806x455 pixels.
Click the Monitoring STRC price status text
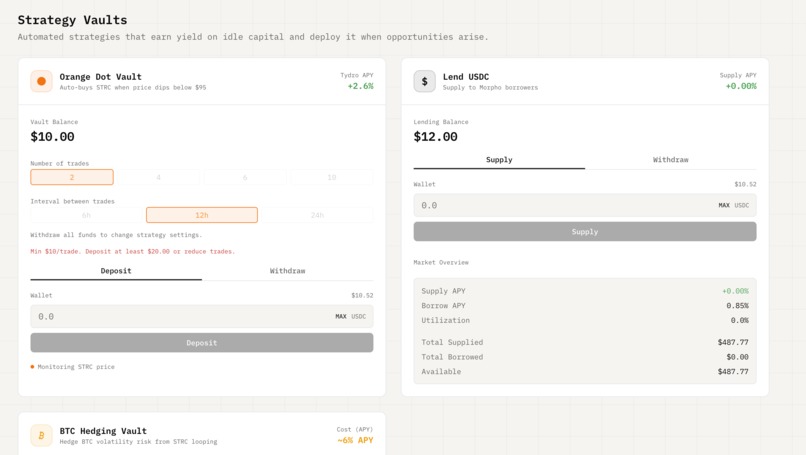coord(76,367)
